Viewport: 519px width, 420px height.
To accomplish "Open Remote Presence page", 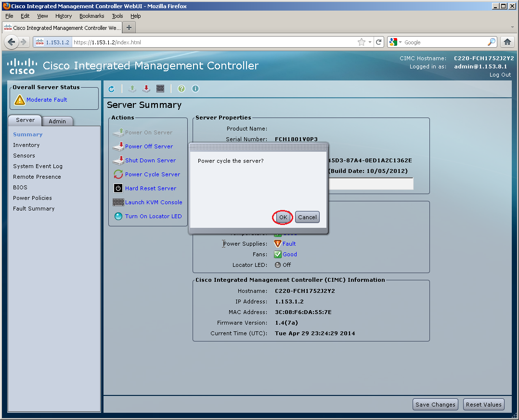I will (x=37, y=177).
